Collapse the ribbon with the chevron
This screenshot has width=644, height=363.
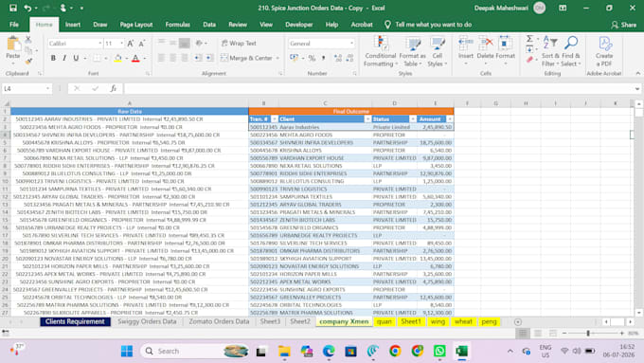[x=637, y=73]
